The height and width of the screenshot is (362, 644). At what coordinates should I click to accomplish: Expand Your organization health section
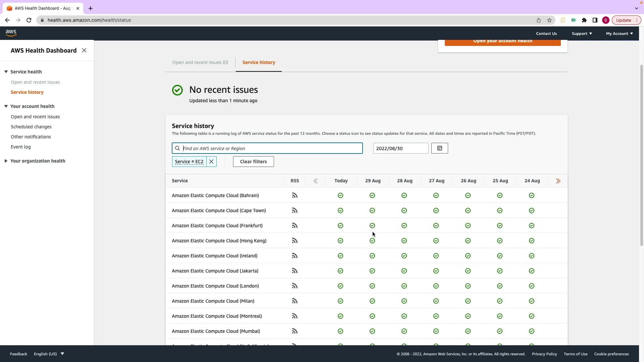[x=6, y=161]
